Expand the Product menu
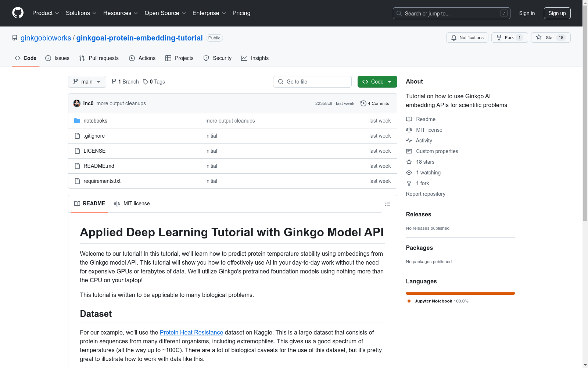The width and height of the screenshot is (588, 368). pos(46,13)
